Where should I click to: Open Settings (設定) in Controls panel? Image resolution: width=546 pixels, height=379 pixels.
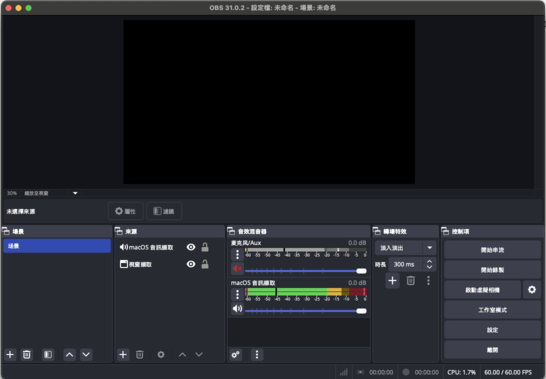click(492, 330)
